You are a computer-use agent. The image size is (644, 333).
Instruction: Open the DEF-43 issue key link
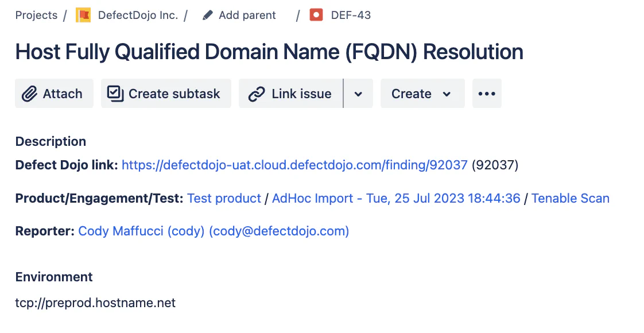click(x=351, y=16)
